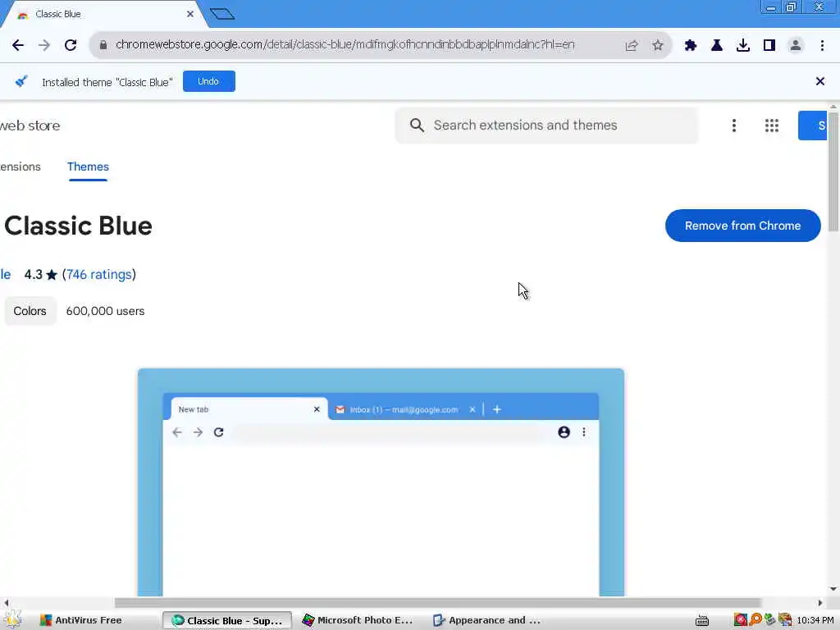Viewport: 840px width, 630px height.
Task: Reload the Chrome Web Store page
Action: tap(71, 45)
